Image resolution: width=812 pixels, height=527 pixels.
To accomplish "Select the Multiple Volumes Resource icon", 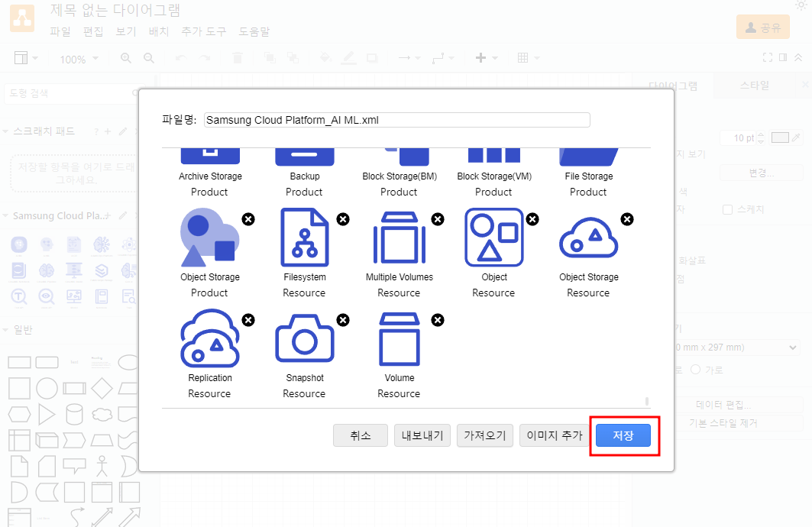I will 400,238.
